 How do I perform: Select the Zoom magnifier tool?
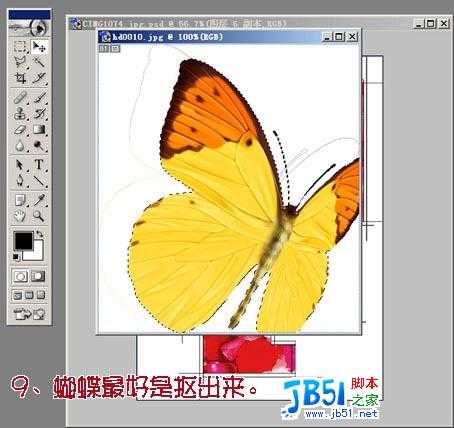click(39, 216)
